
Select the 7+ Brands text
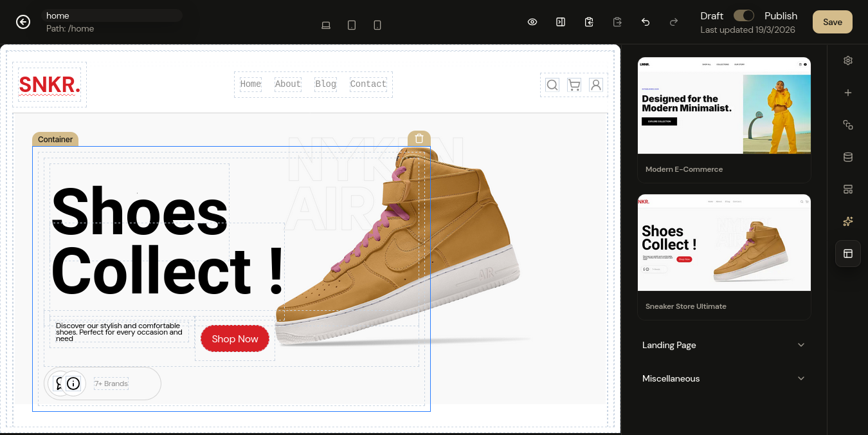click(x=111, y=384)
